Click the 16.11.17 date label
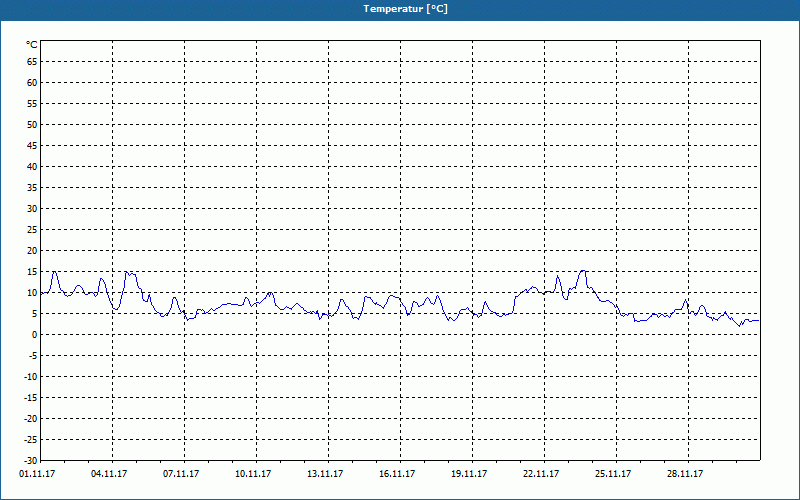800x500 pixels. pyautogui.click(x=397, y=474)
